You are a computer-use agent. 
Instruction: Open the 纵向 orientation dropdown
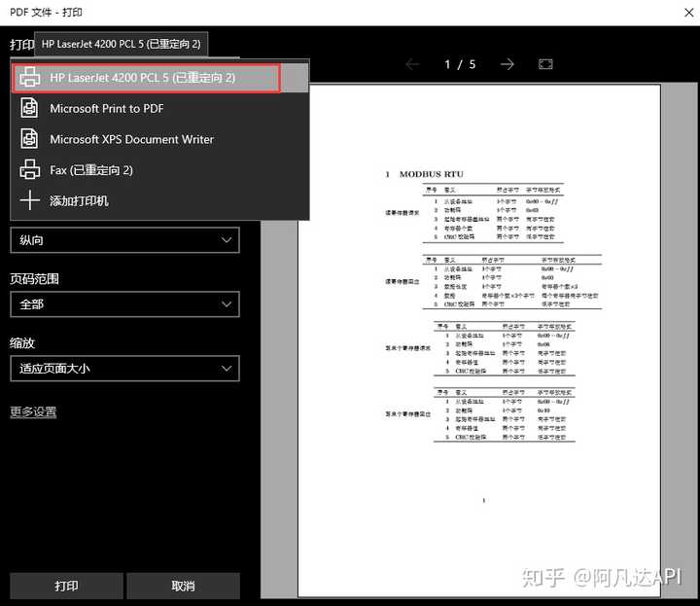(125, 240)
